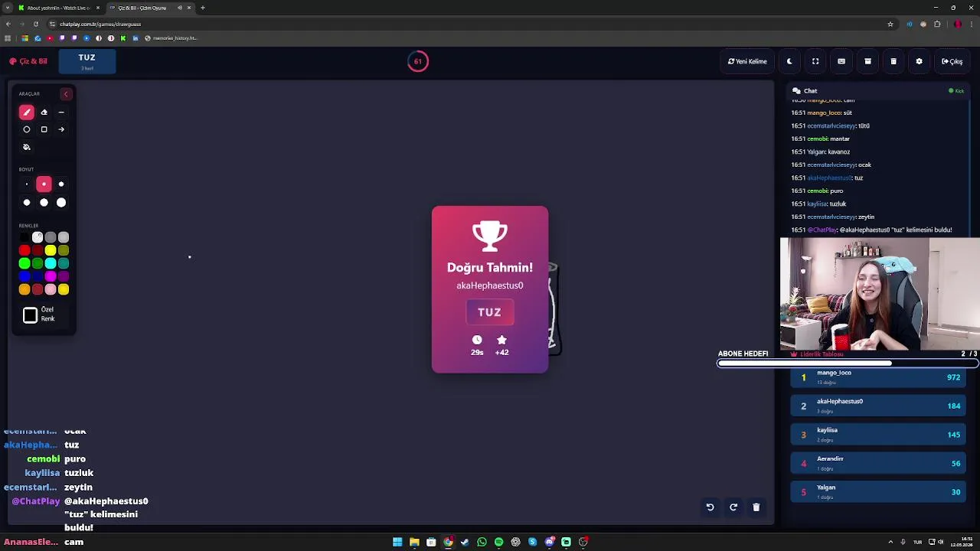Choose the smallest brush size dot
Image resolution: width=980 pixels, height=551 pixels.
(x=27, y=184)
